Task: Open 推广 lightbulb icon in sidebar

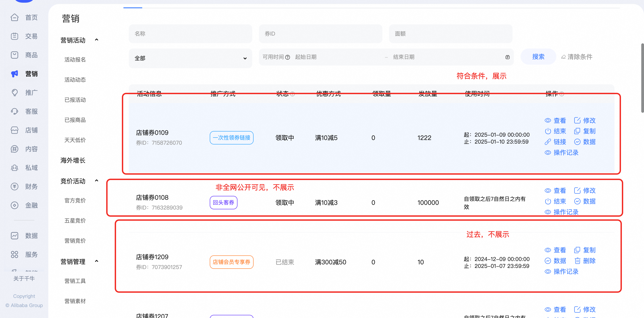Action: [x=15, y=93]
